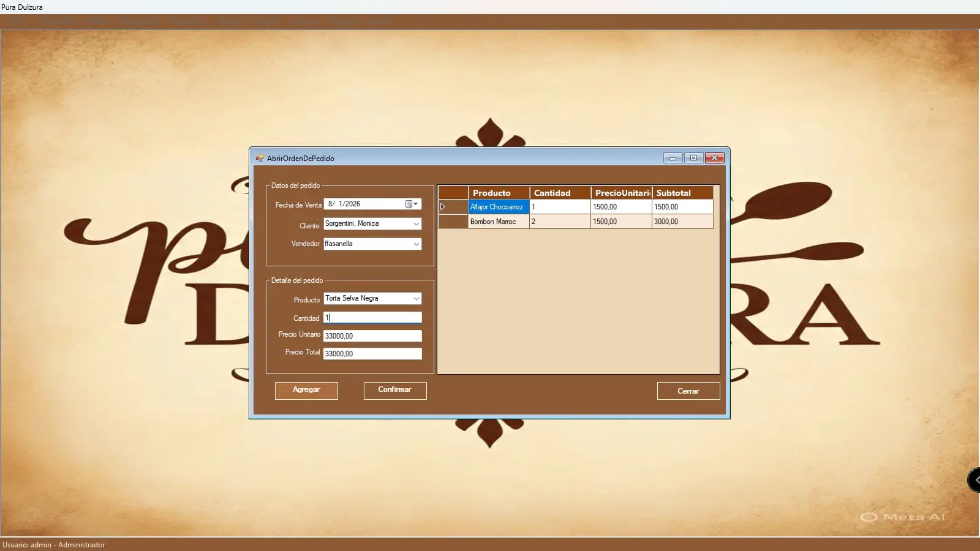Open the Vendedor dropdown showing ffasanella
The height and width of the screenshot is (551, 980).
click(x=417, y=244)
